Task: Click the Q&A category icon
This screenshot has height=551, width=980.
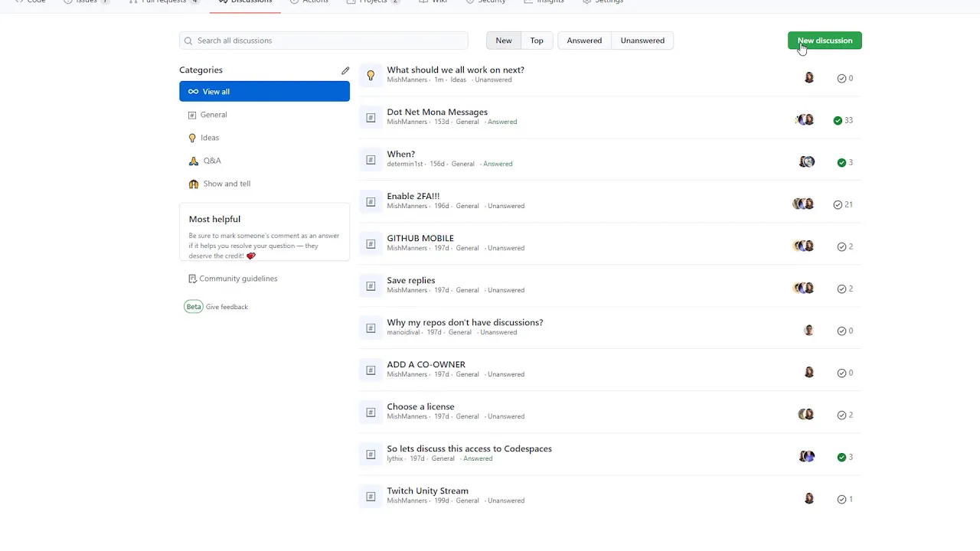Action: (193, 161)
